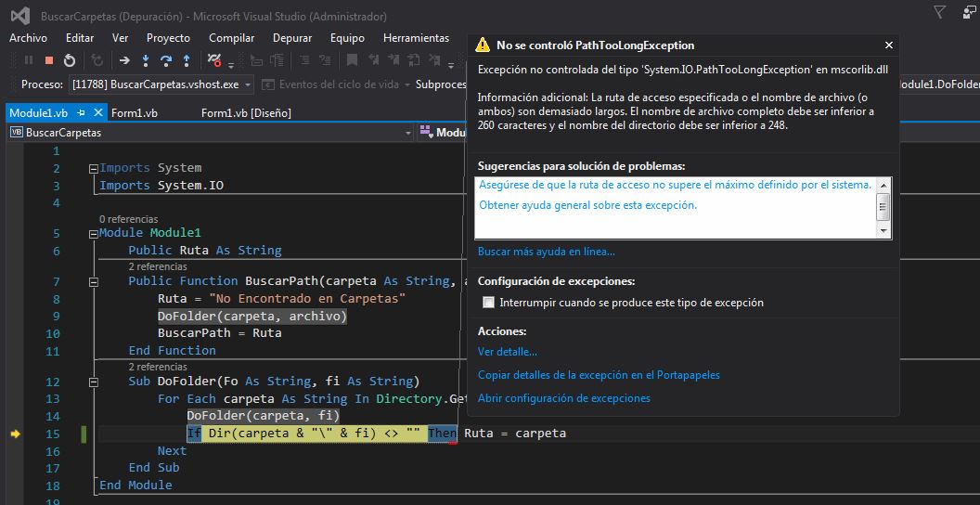Image resolution: width=980 pixels, height=505 pixels.
Task: Switch to Form1.vb [Diseño] tab
Action: pos(246,113)
